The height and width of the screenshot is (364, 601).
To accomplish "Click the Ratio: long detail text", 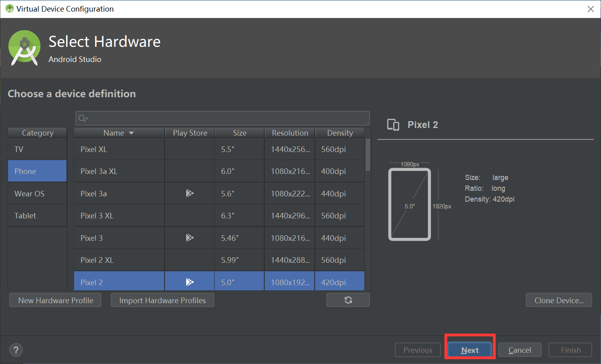I will coord(485,188).
